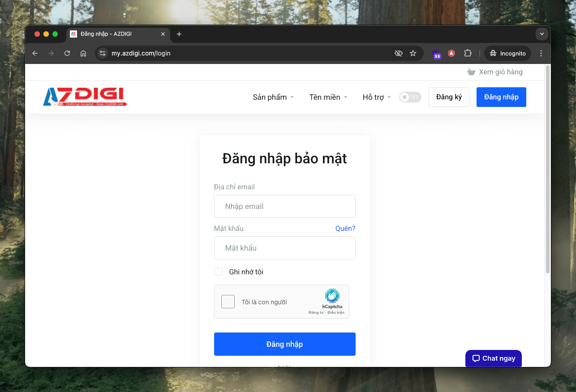The height and width of the screenshot is (392, 576).
Task: Open the browser Extensions puzzle icon
Action: (x=468, y=53)
